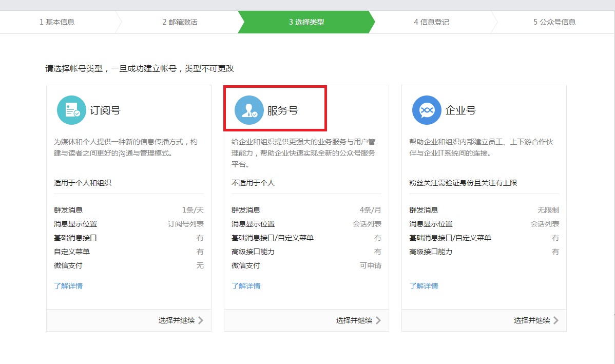Viewport: 615px width, 364px height.
Task: Click the value 1条/天
Action: [193, 210]
